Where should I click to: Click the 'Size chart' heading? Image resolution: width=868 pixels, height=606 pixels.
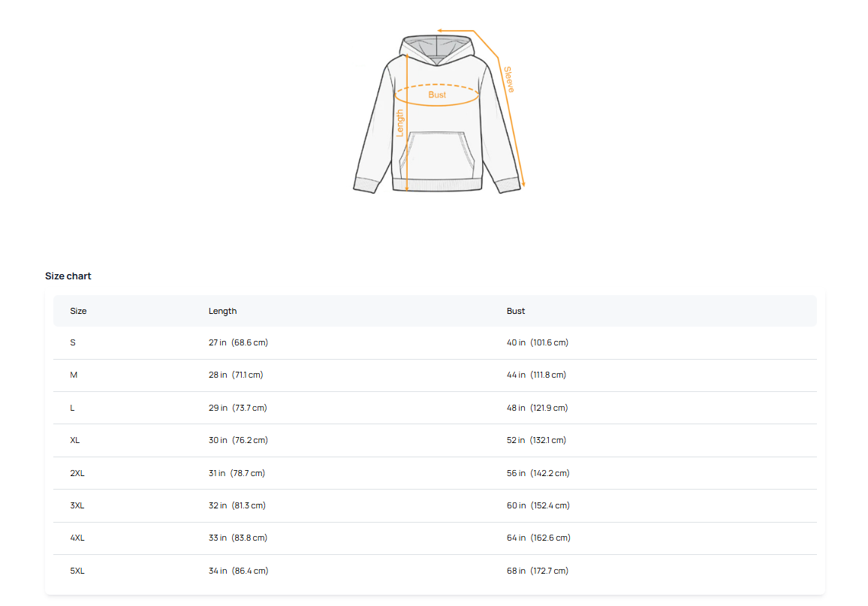(68, 276)
